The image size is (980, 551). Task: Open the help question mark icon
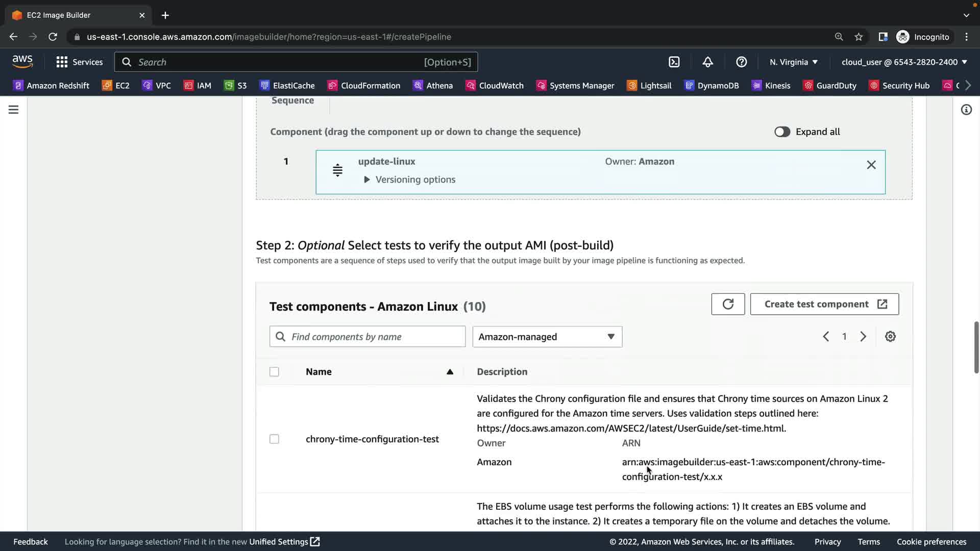[x=741, y=62]
